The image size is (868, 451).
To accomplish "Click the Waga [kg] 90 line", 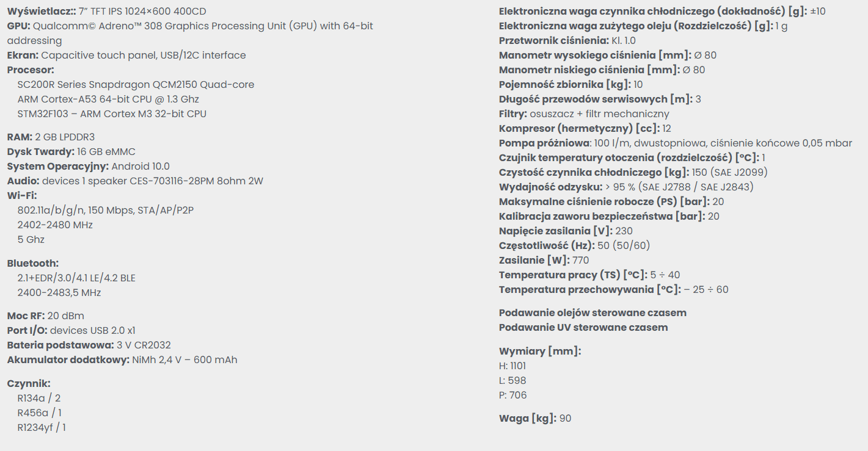I will pyautogui.click(x=535, y=418).
